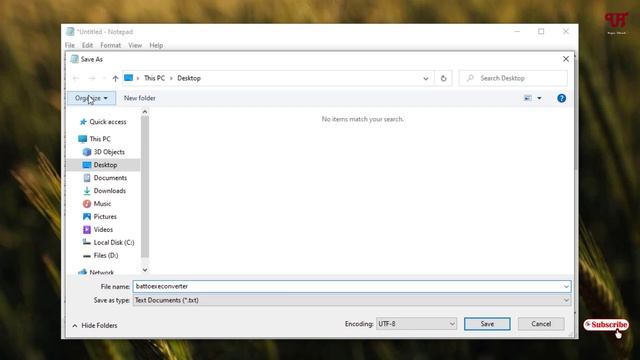This screenshot has height=360, width=640.
Task: Select Quick access in the navigation pane
Action: [108, 122]
